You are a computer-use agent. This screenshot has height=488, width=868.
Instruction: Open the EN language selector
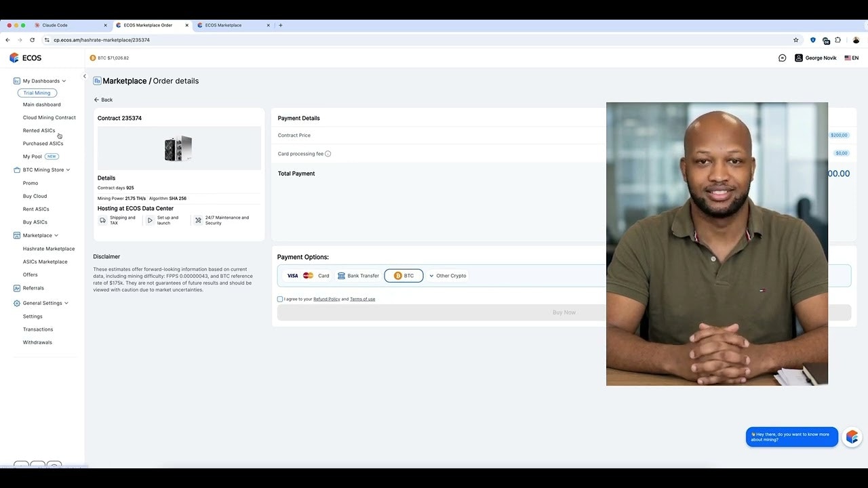click(852, 58)
